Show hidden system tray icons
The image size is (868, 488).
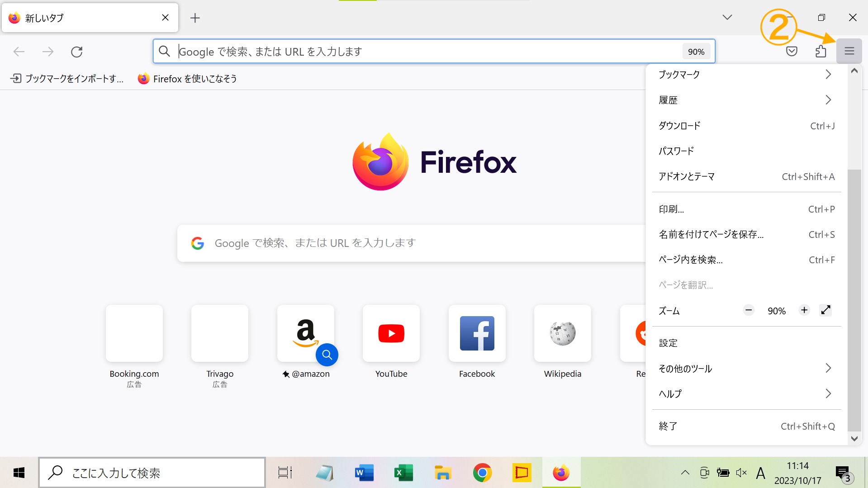point(685,473)
